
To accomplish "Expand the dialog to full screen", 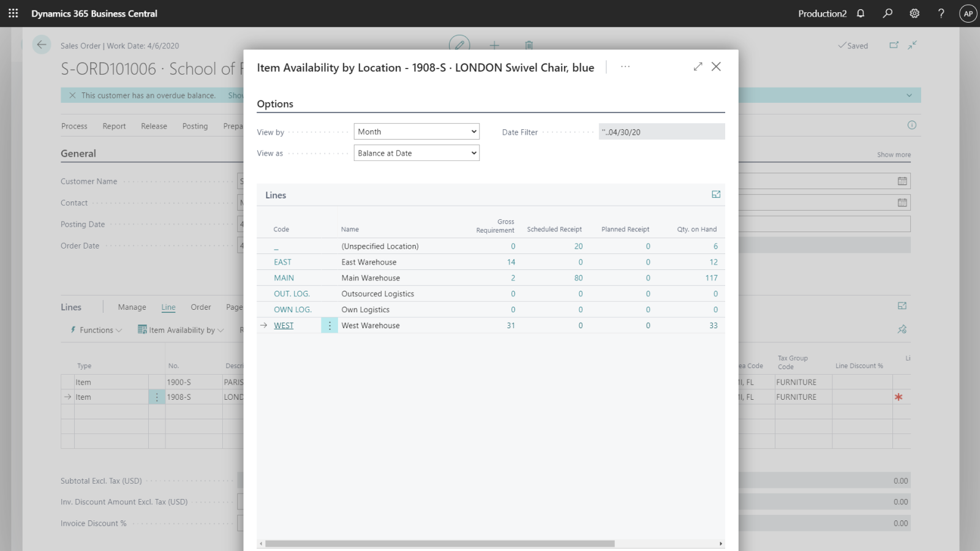I will (x=698, y=67).
